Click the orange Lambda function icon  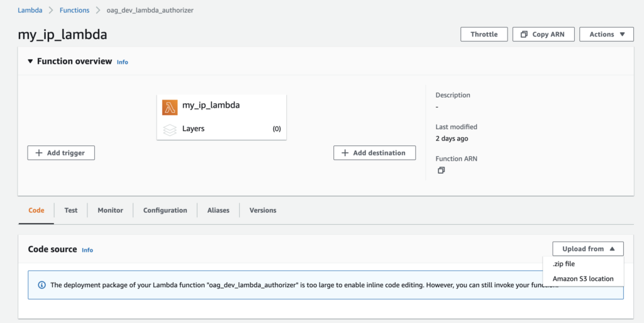pyautogui.click(x=170, y=106)
